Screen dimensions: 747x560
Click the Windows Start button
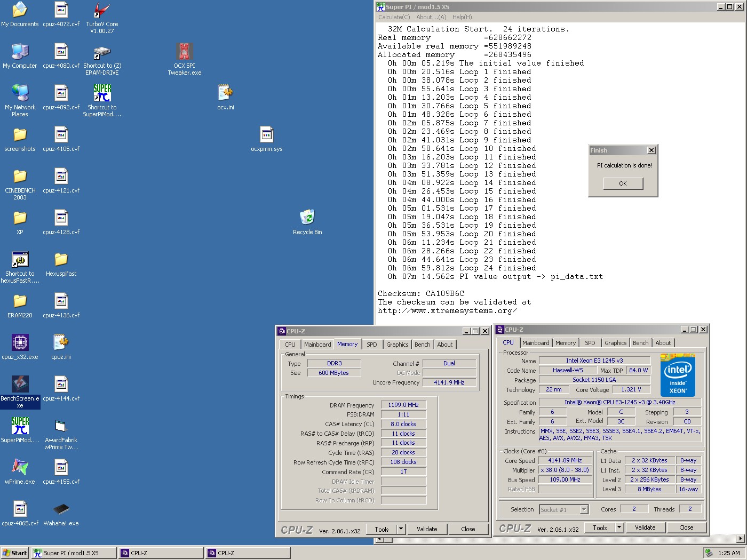pos(15,553)
